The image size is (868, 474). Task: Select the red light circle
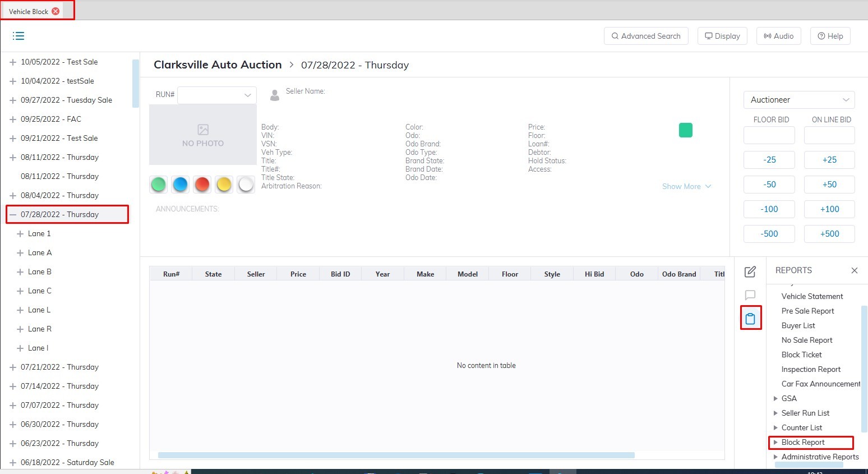pos(202,184)
